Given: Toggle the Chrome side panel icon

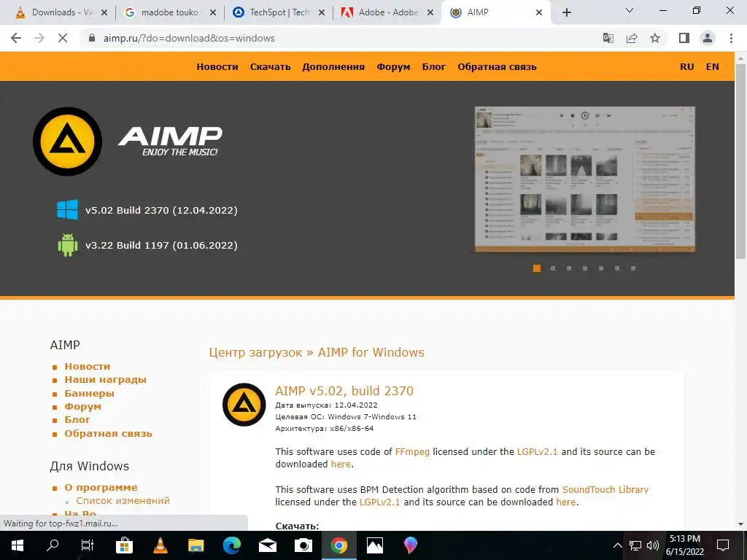Looking at the screenshot, I should coord(684,38).
